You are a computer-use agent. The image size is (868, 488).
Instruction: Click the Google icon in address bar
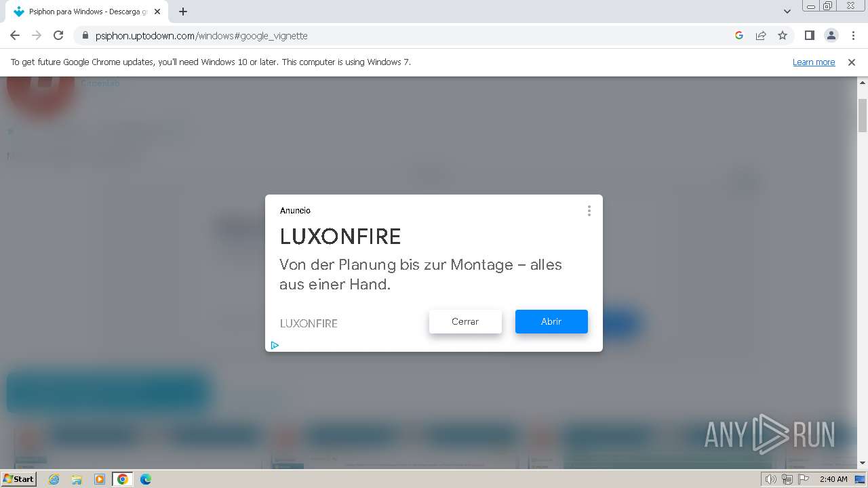739,35
